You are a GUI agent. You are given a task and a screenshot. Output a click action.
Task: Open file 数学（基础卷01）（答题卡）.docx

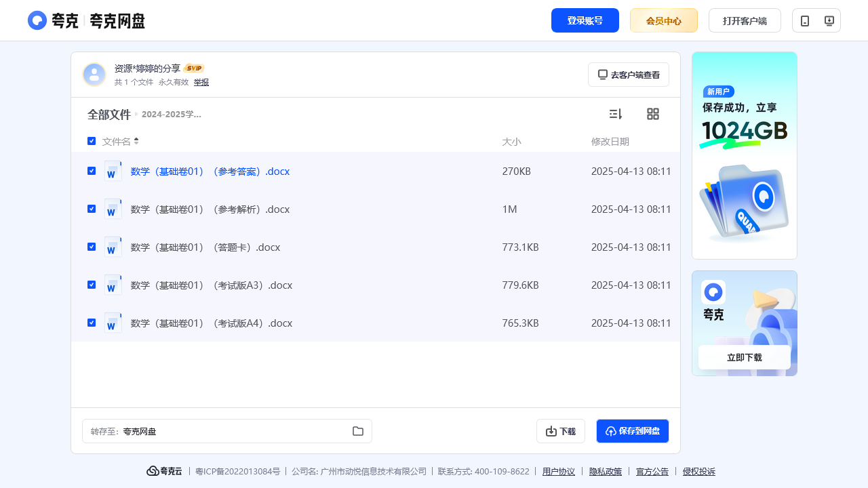click(x=205, y=247)
